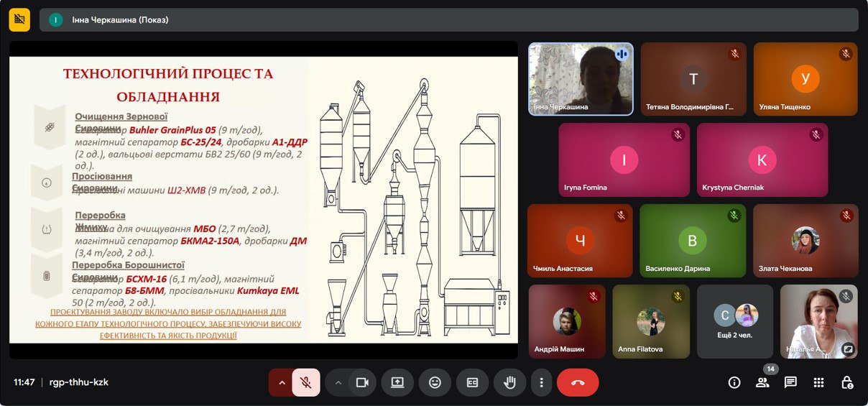Click the slide title ТЕХНОЛОГІЧНИЙ ПРОЦЕС ТА ОБЛАДНАННЯ
The height and width of the screenshot is (406, 868).
[x=168, y=85]
